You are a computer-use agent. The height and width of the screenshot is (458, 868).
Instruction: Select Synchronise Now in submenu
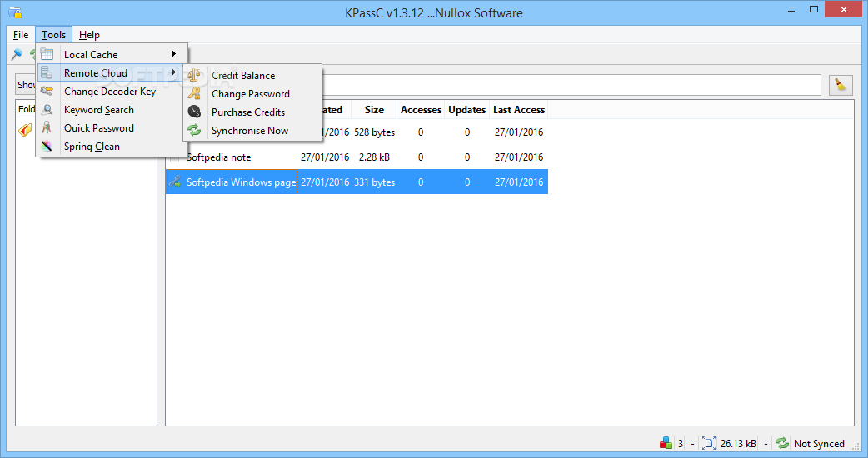pyautogui.click(x=252, y=131)
